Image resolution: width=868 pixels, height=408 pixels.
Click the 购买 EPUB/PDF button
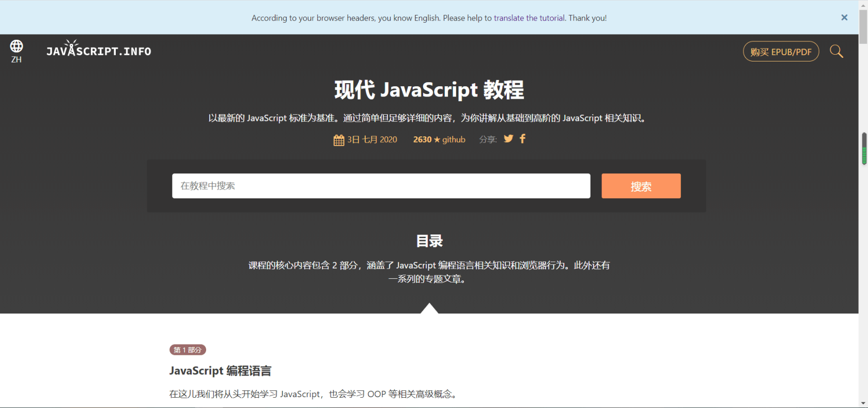[x=781, y=51]
